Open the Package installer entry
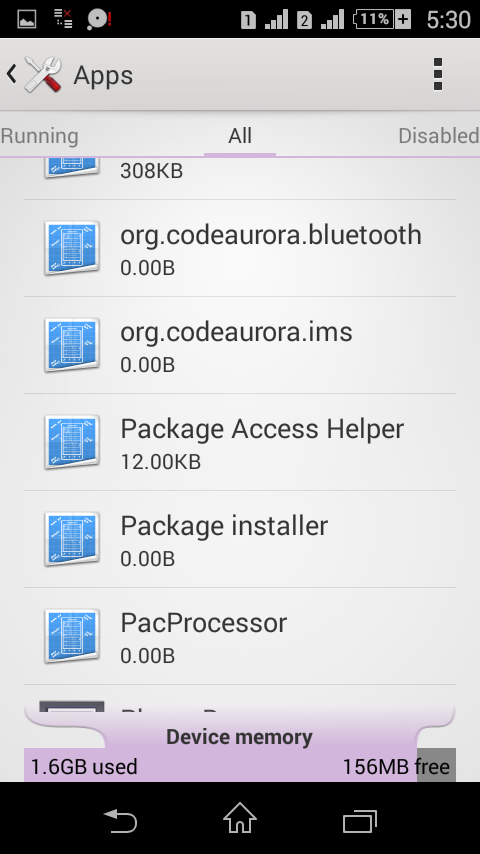Viewport: 480px width, 854px height. pos(240,539)
